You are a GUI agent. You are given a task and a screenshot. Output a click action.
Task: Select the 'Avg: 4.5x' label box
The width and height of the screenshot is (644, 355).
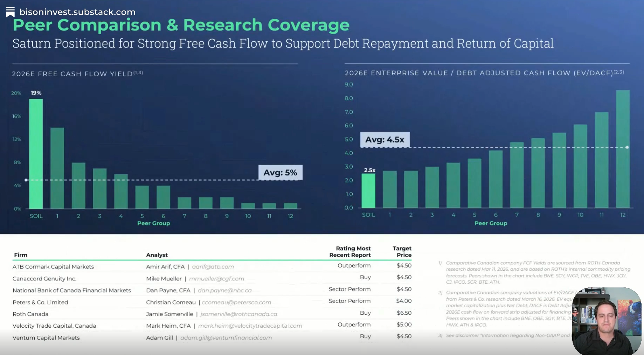[385, 140]
